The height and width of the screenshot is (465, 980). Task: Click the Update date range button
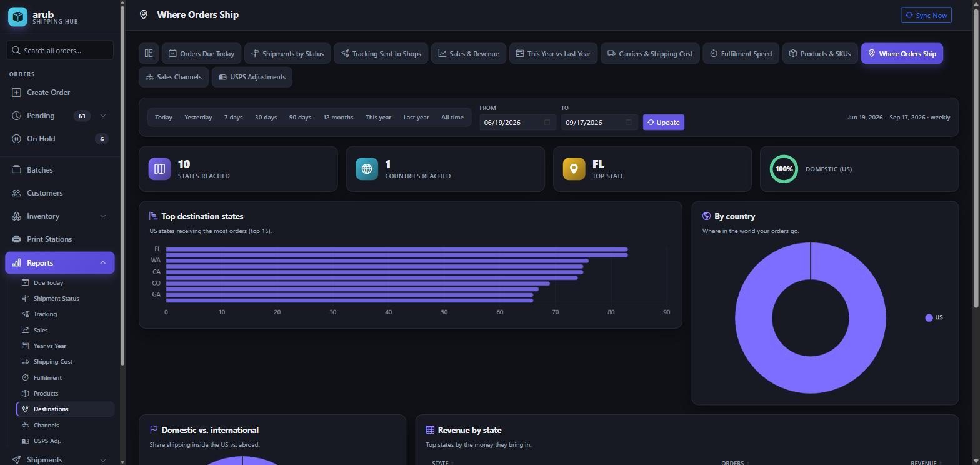pos(663,122)
